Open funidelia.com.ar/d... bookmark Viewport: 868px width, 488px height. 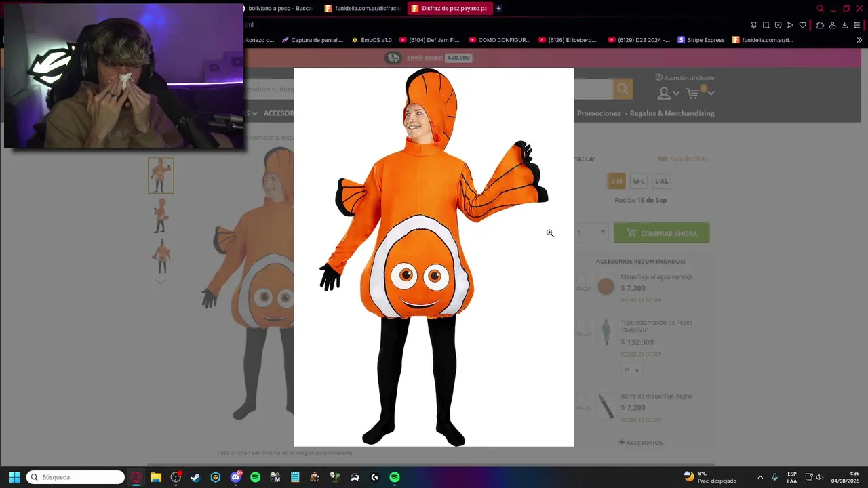(763, 40)
